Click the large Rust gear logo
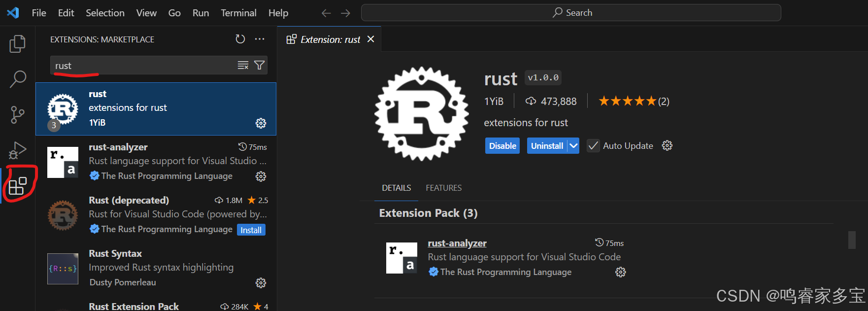 coord(422,114)
